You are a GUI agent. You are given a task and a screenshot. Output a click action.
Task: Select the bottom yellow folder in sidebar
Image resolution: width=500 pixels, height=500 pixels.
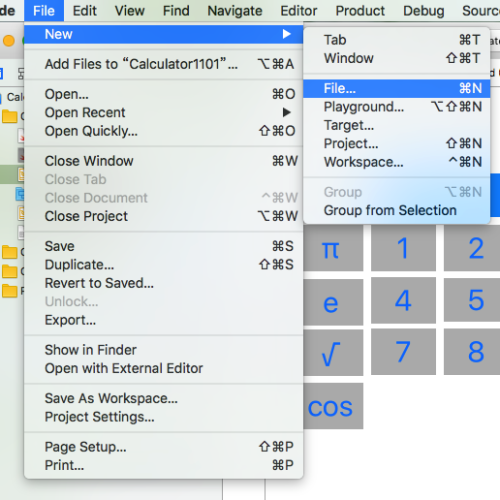pos(10,291)
